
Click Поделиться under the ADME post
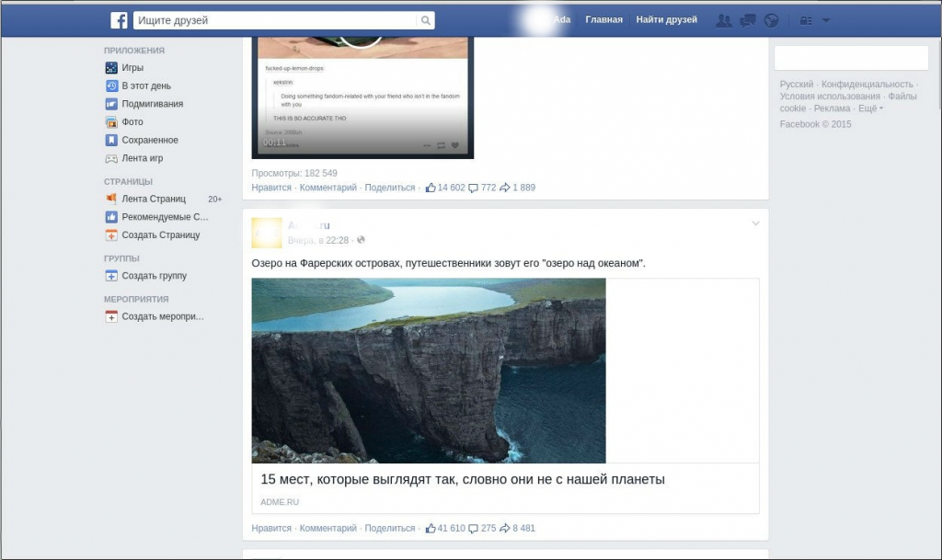click(390, 528)
